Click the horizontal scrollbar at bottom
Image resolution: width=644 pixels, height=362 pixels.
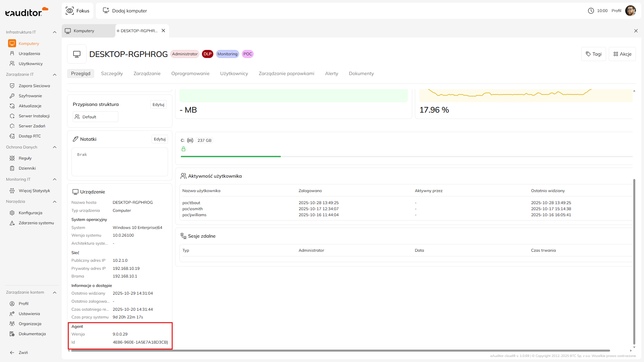coord(340,351)
